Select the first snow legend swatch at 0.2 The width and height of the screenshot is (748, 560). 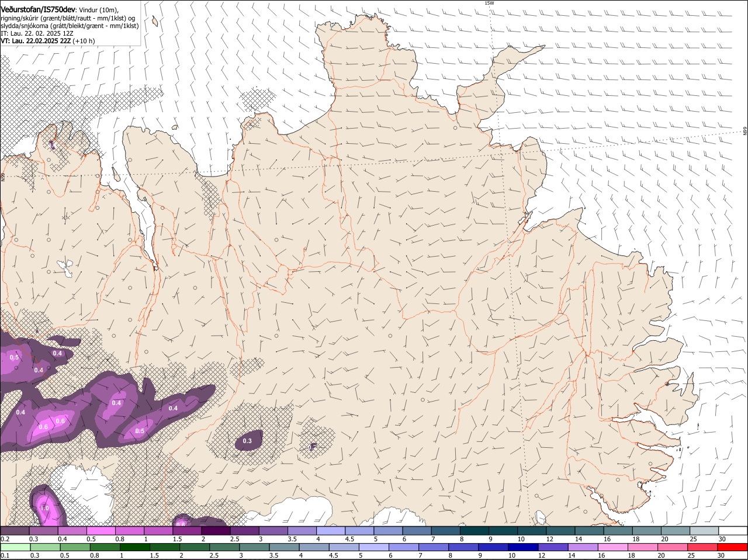pyautogui.click(x=15, y=531)
